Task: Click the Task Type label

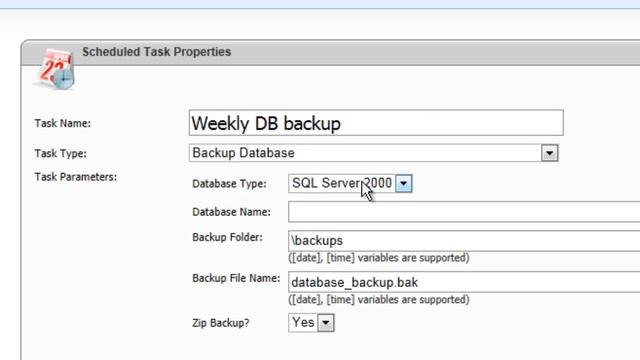Action: [60, 153]
